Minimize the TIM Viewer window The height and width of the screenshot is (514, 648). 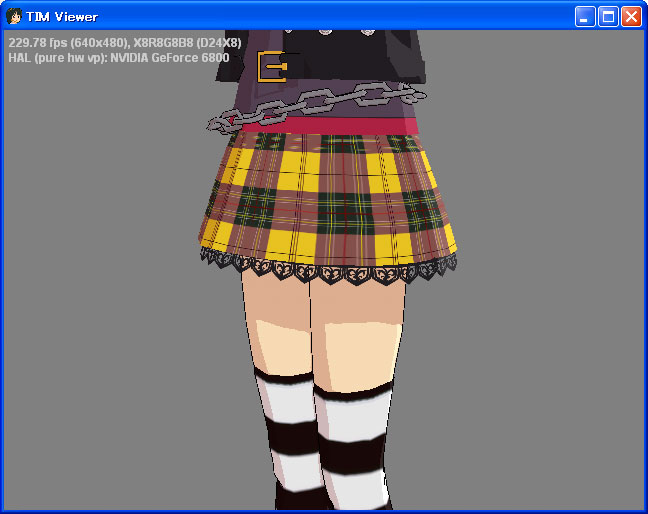pos(585,17)
